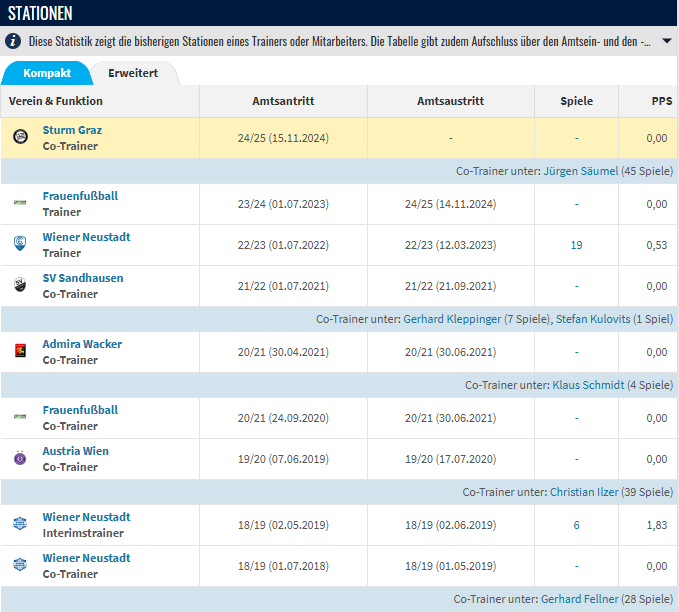Click the Austria Wien club crest icon
The image size is (679, 612).
click(x=20, y=459)
